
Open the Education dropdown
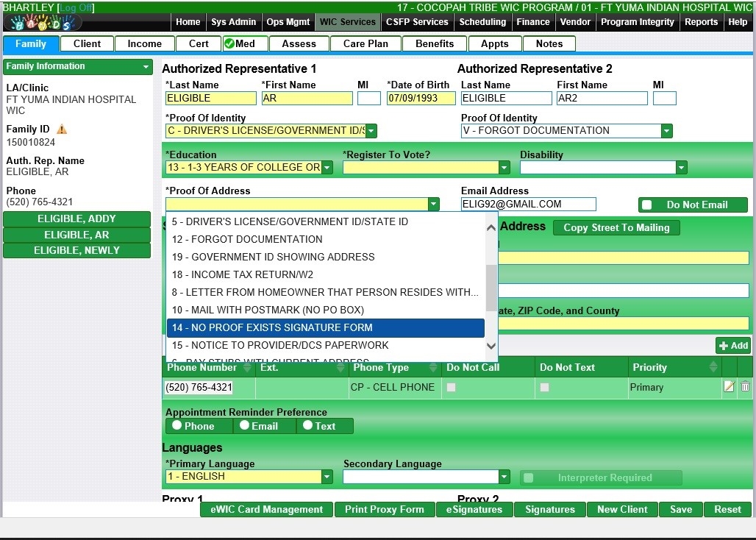[327, 168]
